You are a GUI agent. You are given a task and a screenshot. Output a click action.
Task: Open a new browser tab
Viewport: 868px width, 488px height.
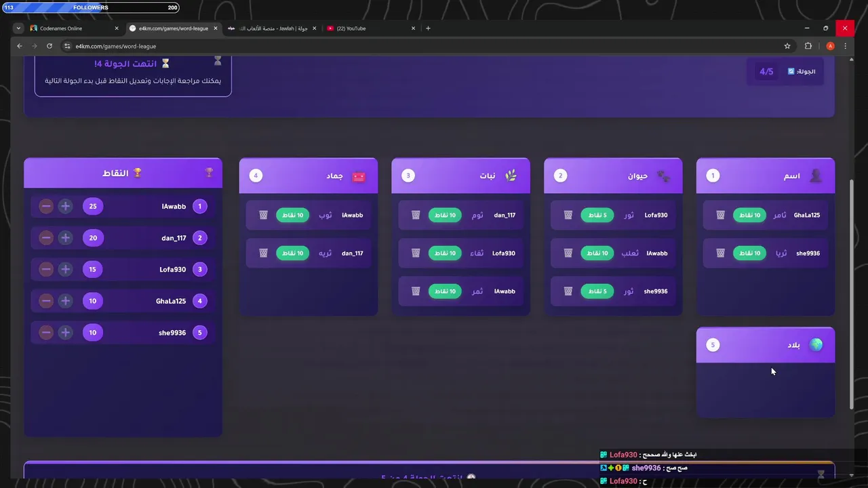coord(428,28)
